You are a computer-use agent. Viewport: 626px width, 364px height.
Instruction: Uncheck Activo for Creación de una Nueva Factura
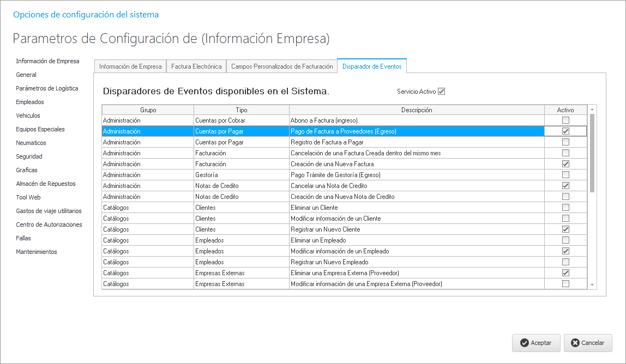pos(565,164)
